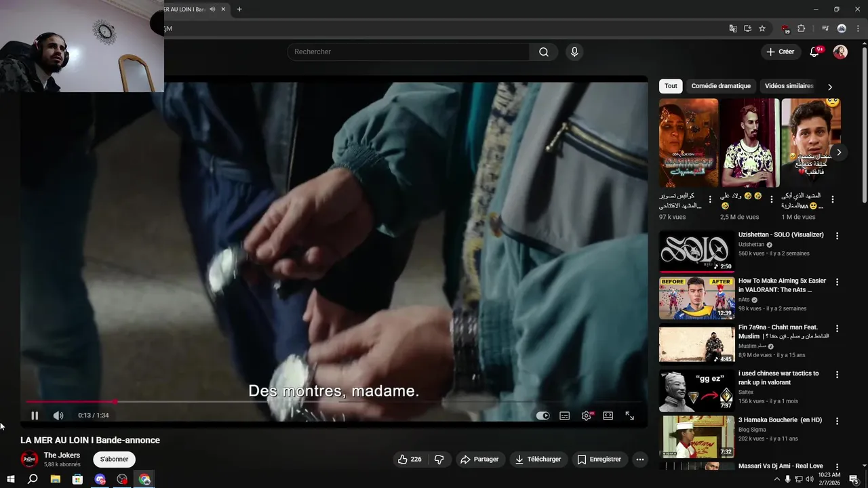868x488 pixels.
Task: Open menu for chinese war tactics video
Action: [837, 375]
